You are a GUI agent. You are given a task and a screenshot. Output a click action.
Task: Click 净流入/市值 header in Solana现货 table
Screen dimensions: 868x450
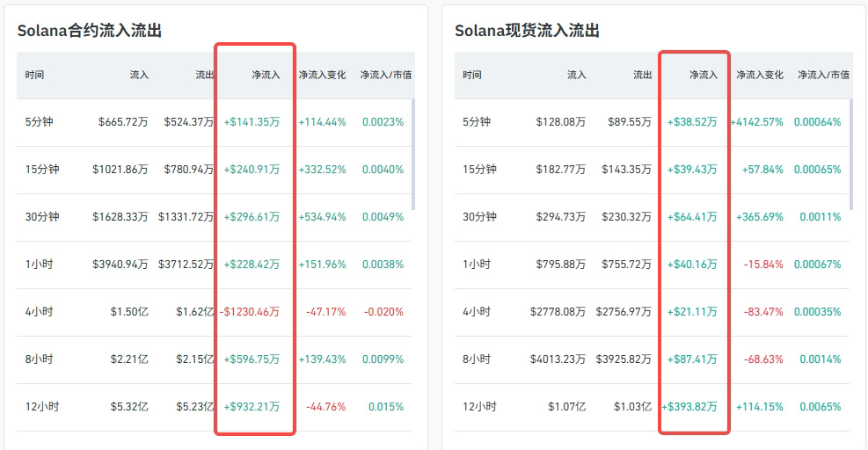tap(823, 75)
